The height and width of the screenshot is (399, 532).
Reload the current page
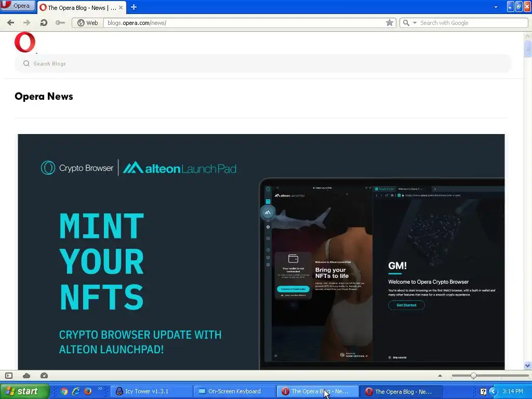pyautogui.click(x=44, y=23)
